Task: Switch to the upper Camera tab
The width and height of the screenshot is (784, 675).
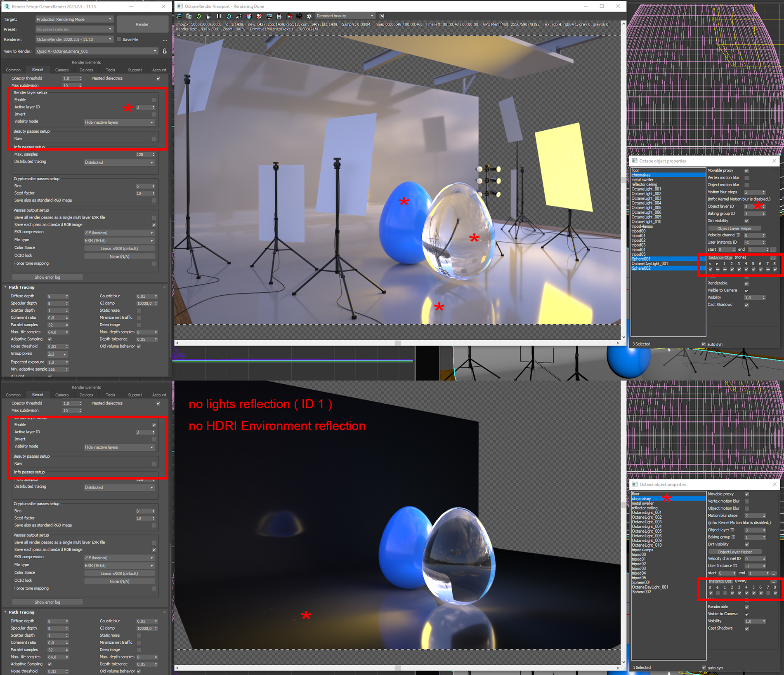Action: tap(62, 70)
